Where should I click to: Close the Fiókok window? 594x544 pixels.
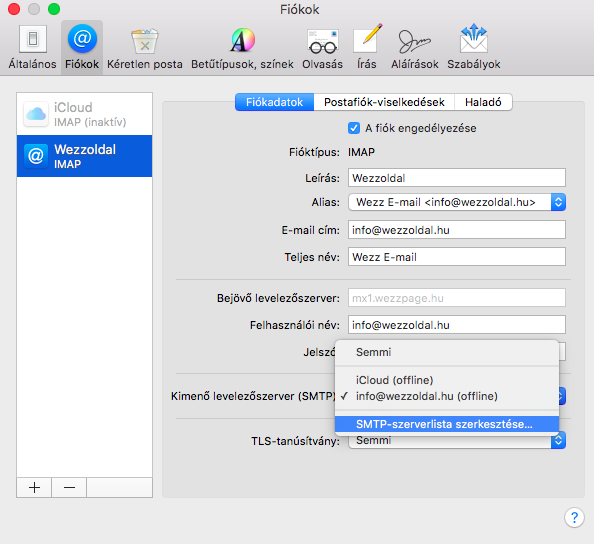point(14,9)
